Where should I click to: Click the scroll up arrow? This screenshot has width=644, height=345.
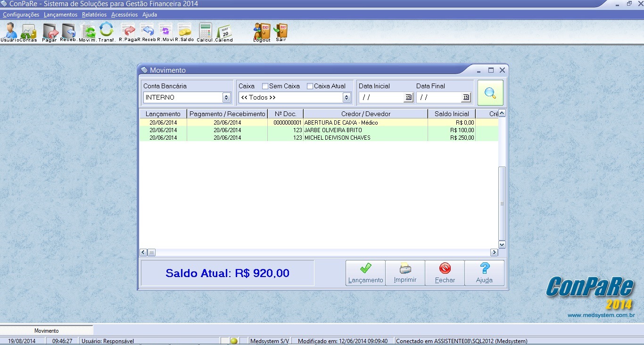point(502,113)
